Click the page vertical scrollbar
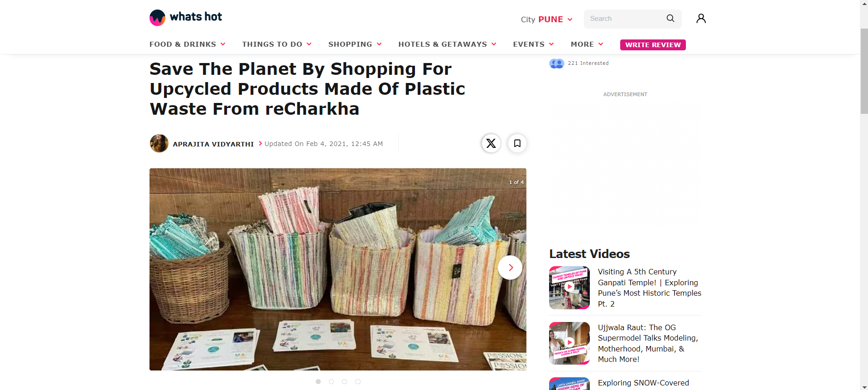The height and width of the screenshot is (390, 868). point(864,71)
